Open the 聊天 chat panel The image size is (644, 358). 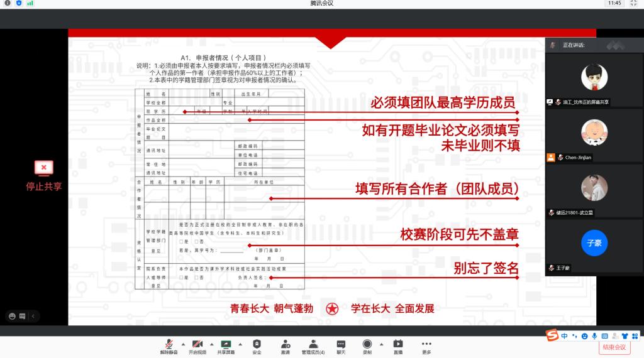pyautogui.click(x=341, y=344)
